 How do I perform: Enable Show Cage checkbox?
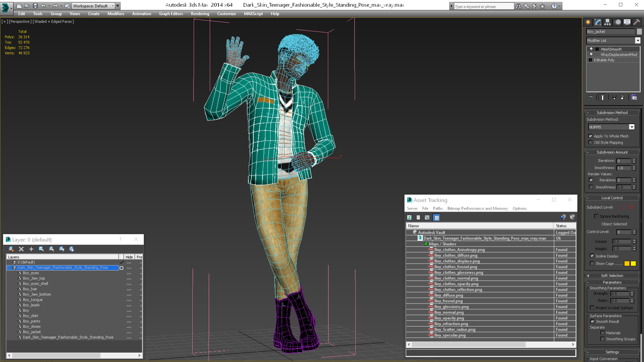tap(592, 263)
